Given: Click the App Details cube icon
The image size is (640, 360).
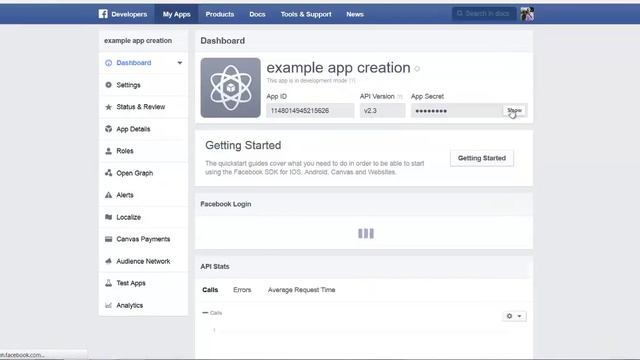Looking at the screenshot, I should (108, 129).
